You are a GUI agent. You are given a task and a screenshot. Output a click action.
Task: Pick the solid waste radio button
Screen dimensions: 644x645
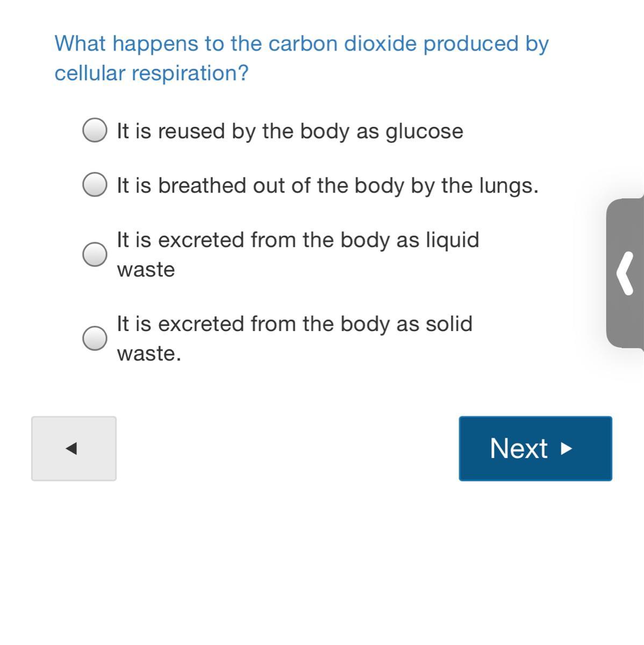(x=95, y=338)
